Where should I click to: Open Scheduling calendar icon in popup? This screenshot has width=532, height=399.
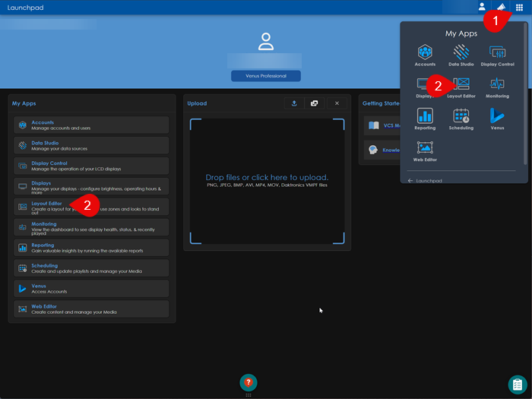pyautogui.click(x=461, y=118)
